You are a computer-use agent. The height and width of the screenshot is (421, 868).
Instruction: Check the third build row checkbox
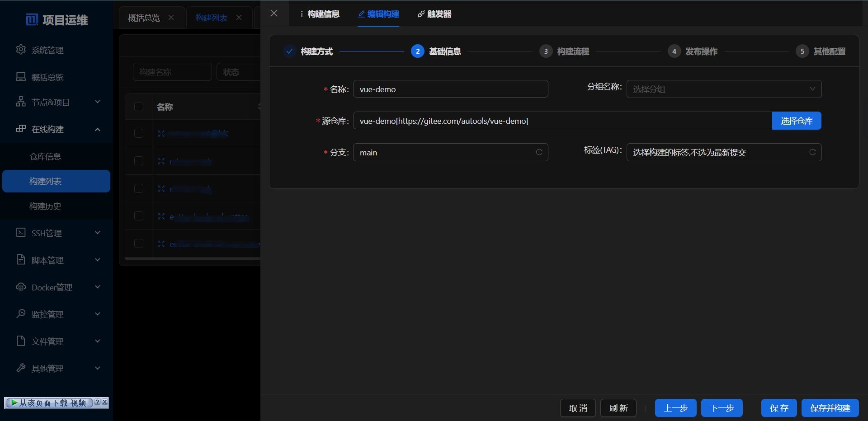139,188
